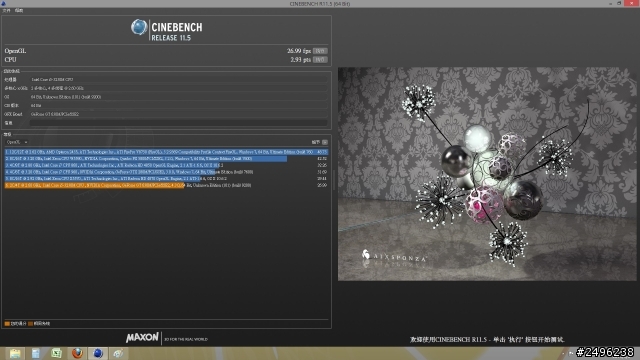Click the Cinebench globe logo
Image resolution: width=640 pixels, height=360 pixels.
(x=139, y=27)
